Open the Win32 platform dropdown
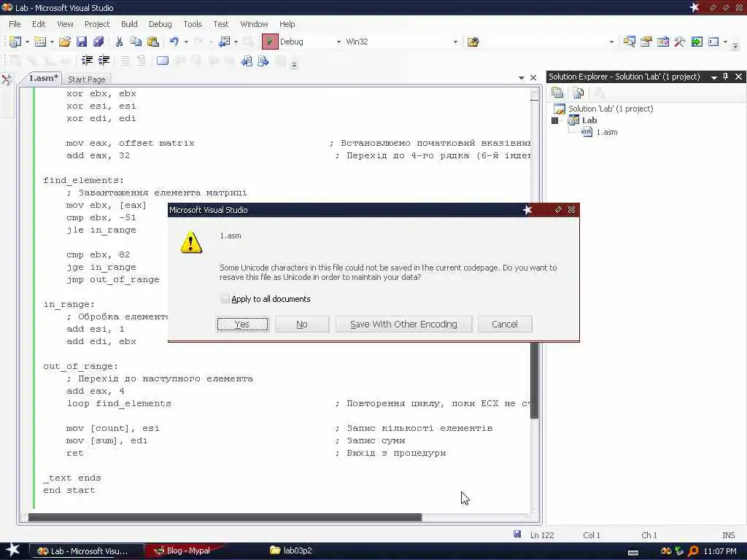The image size is (747, 560). [x=455, y=42]
